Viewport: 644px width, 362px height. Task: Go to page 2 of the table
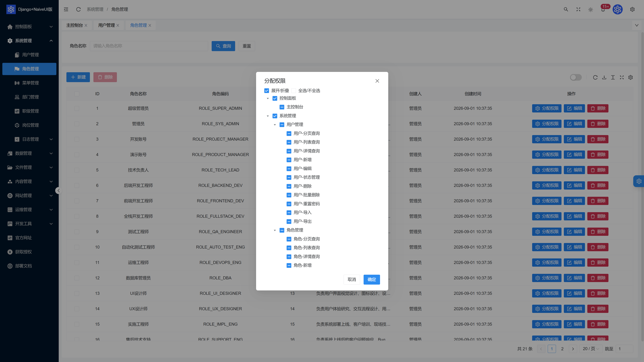point(562,349)
